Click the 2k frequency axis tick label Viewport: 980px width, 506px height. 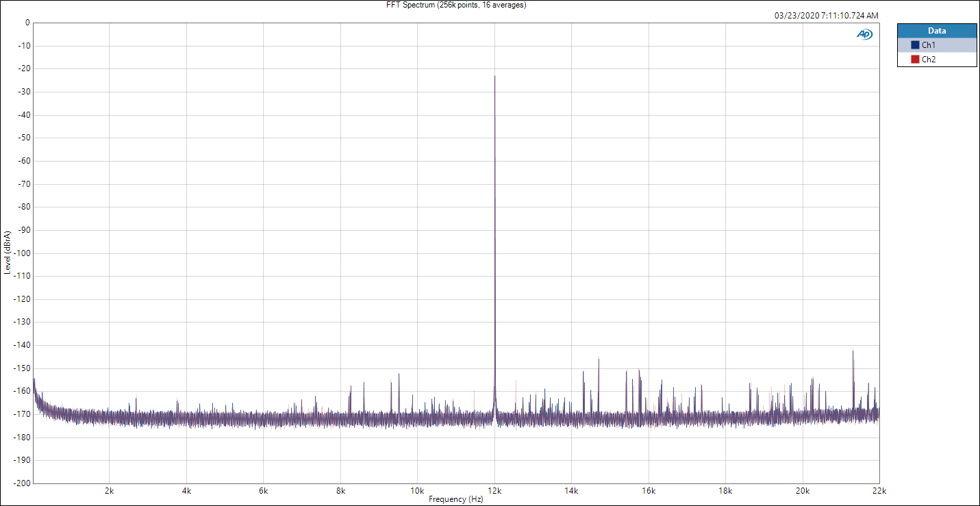[x=110, y=491]
